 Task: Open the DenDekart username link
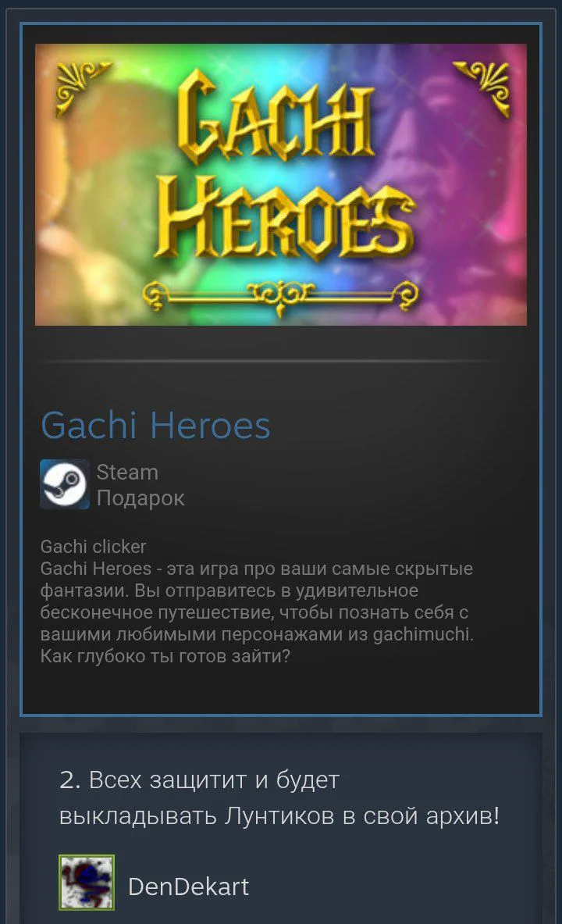(189, 887)
